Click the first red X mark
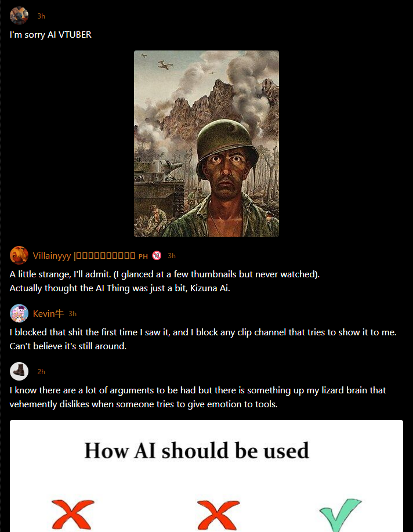 point(73,515)
